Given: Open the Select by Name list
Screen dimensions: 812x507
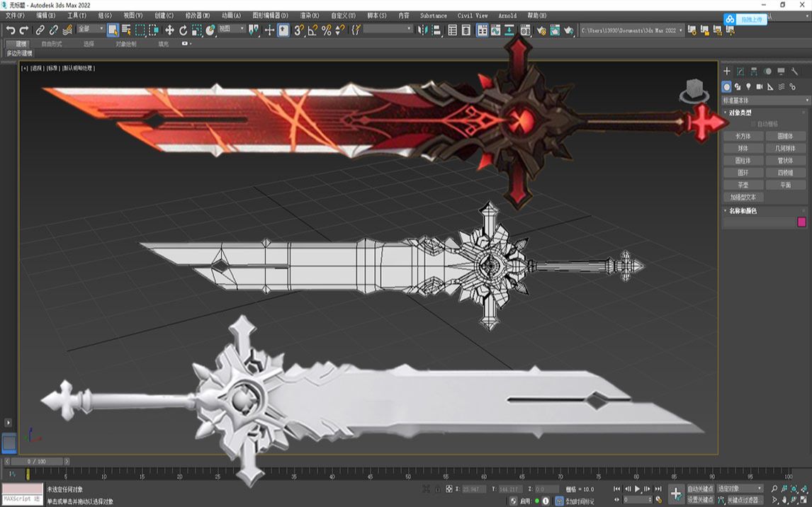Looking at the screenshot, I should point(126,30).
